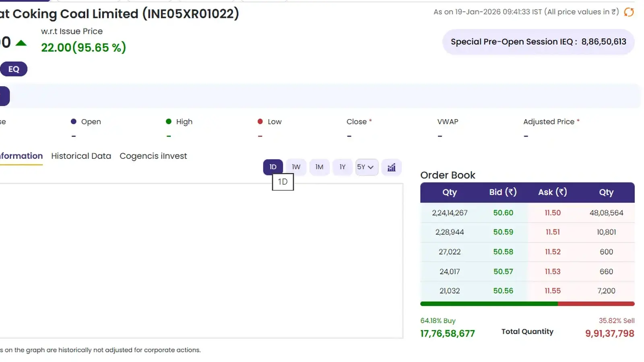Click the EQ series badge

[x=14, y=69]
